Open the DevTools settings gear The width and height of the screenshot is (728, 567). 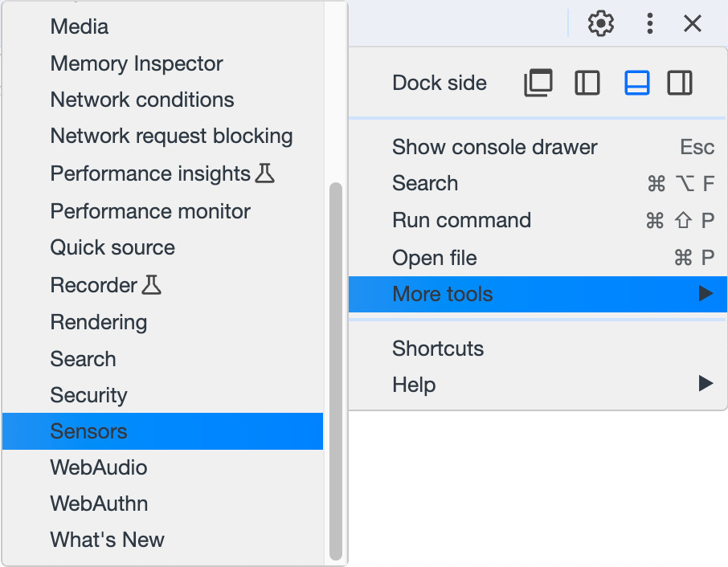(599, 23)
